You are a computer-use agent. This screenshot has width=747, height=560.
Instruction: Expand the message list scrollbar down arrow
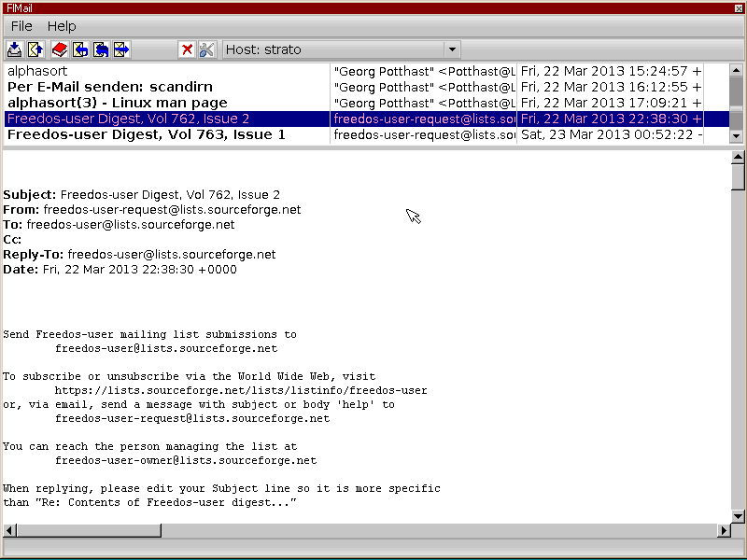click(737, 135)
